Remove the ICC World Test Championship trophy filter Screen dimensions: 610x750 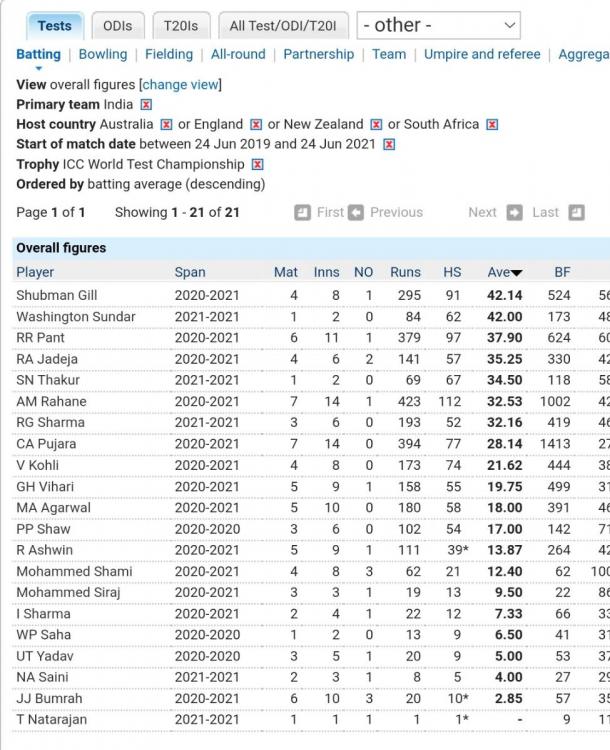coord(257,165)
